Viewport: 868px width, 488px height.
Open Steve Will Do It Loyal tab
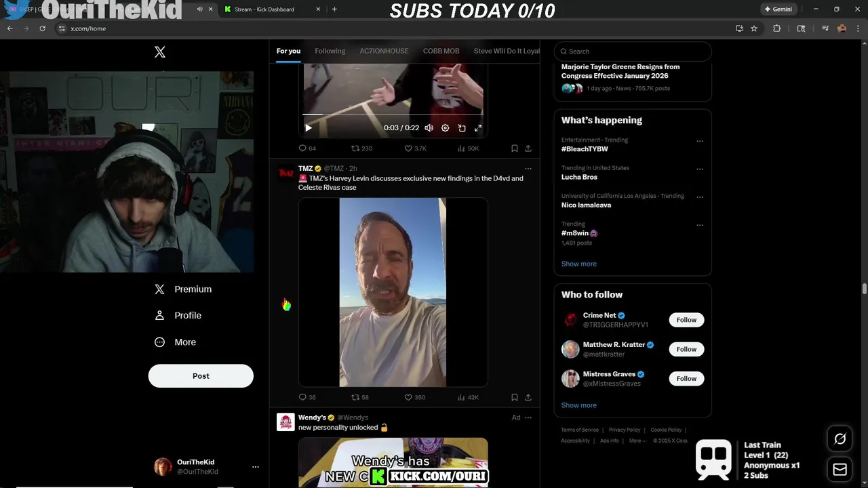tap(507, 51)
